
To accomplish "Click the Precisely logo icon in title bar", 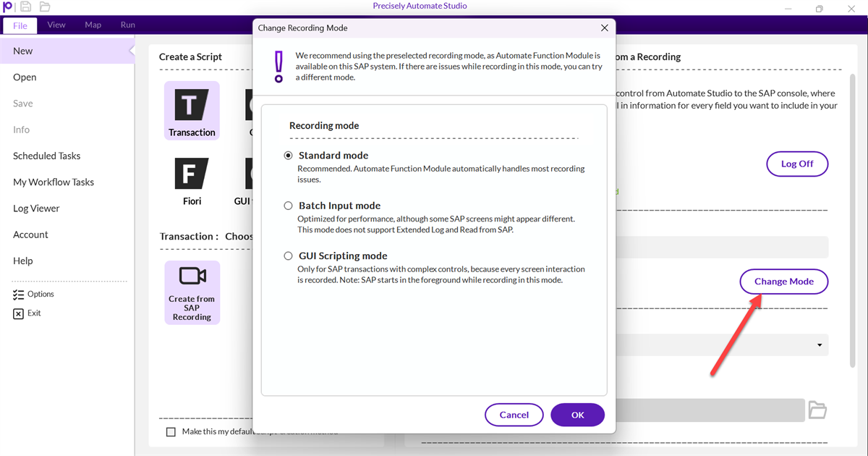I will pyautogui.click(x=8, y=7).
